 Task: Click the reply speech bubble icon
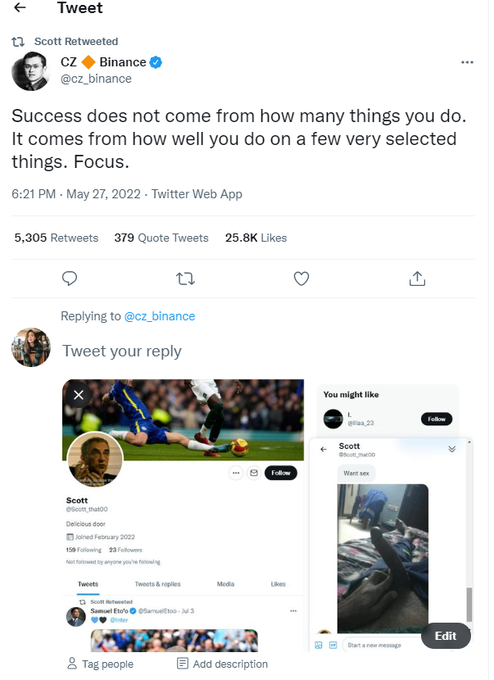click(69, 278)
